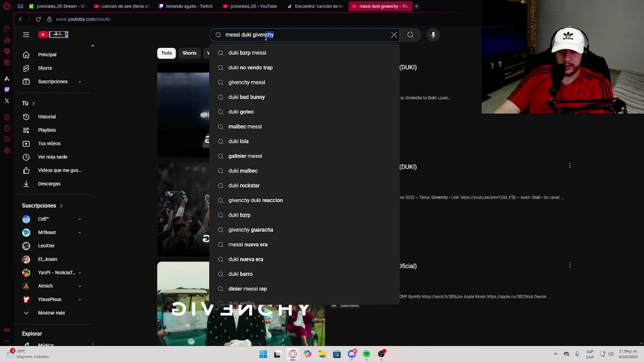The height and width of the screenshot is (362, 644).
Task: Click the YouTube logo
Action: click(x=53, y=35)
